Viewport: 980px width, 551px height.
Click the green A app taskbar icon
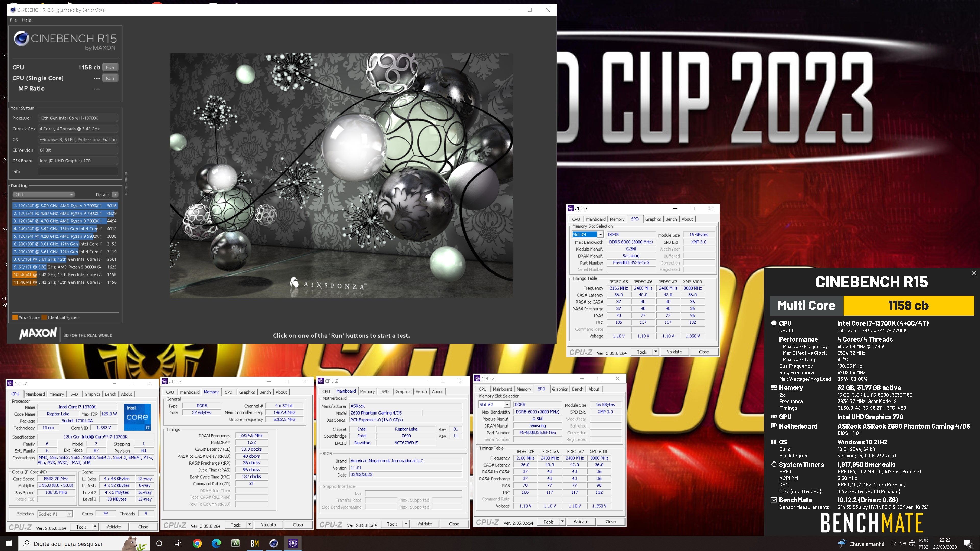pyautogui.click(x=236, y=543)
